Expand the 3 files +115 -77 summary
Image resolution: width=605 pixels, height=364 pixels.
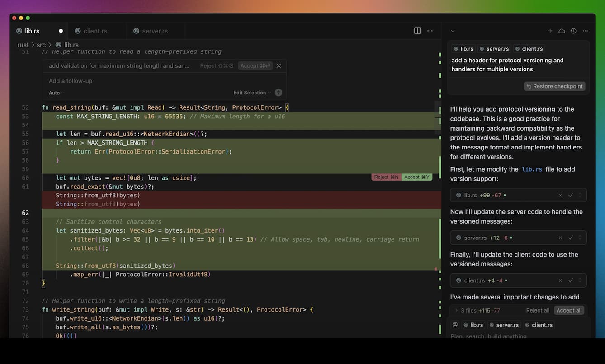pos(477,310)
